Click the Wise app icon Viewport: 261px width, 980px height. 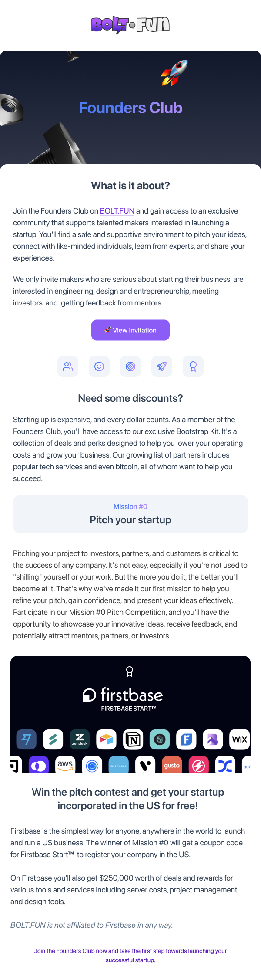click(27, 739)
